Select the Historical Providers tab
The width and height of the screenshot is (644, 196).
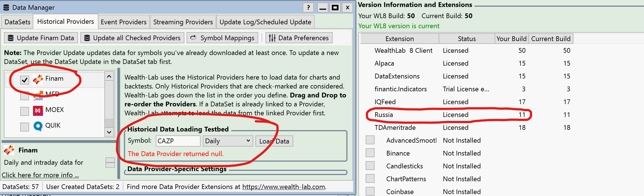coord(66,21)
